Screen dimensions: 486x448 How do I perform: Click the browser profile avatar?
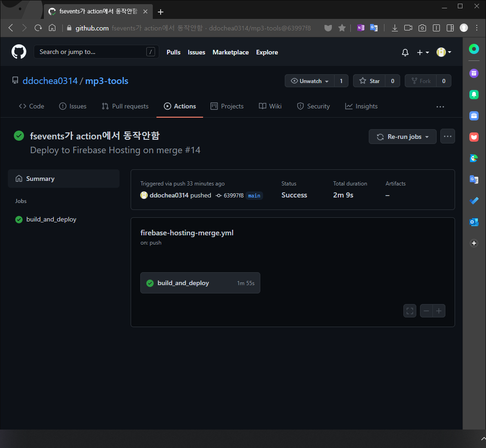tap(464, 28)
